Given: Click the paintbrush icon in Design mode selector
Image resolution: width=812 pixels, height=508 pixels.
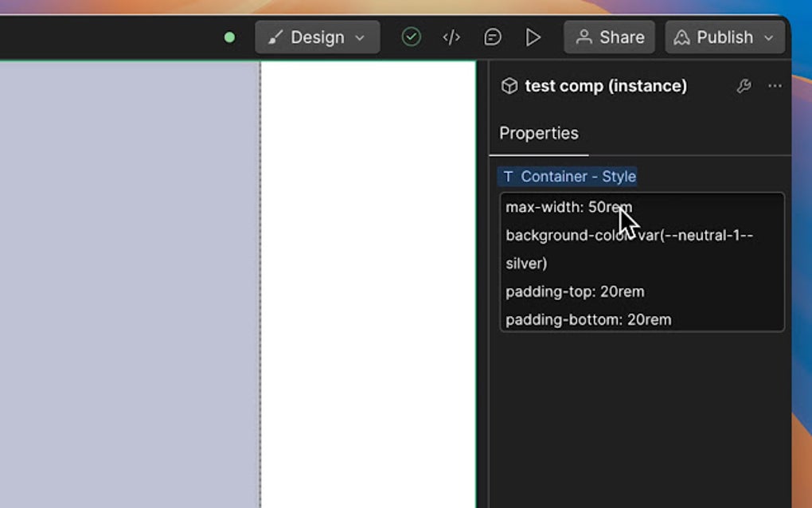Looking at the screenshot, I should pyautogui.click(x=276, y=37).
